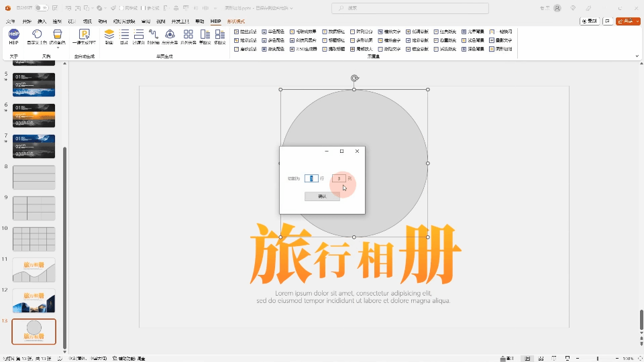644x362 pixels.
Task: Click the diamond premium icon in title bar
Action: [x=573, y=8]
